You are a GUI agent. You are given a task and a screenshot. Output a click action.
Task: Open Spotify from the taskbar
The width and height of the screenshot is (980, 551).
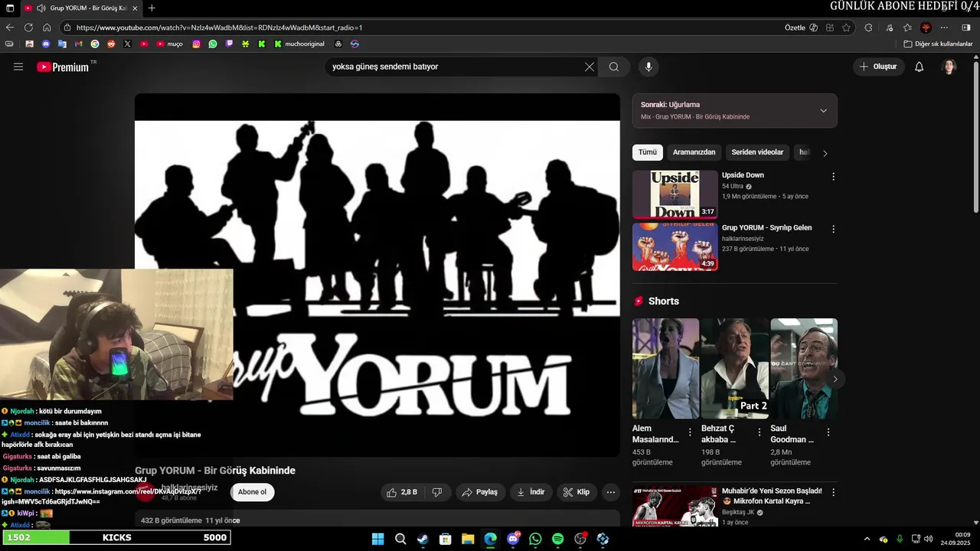558,539
